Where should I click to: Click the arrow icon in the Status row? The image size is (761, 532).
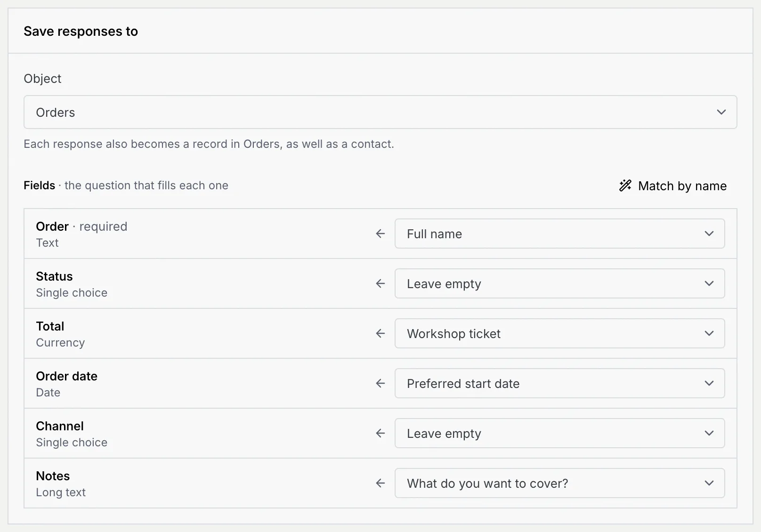click(x=380, y=283)
